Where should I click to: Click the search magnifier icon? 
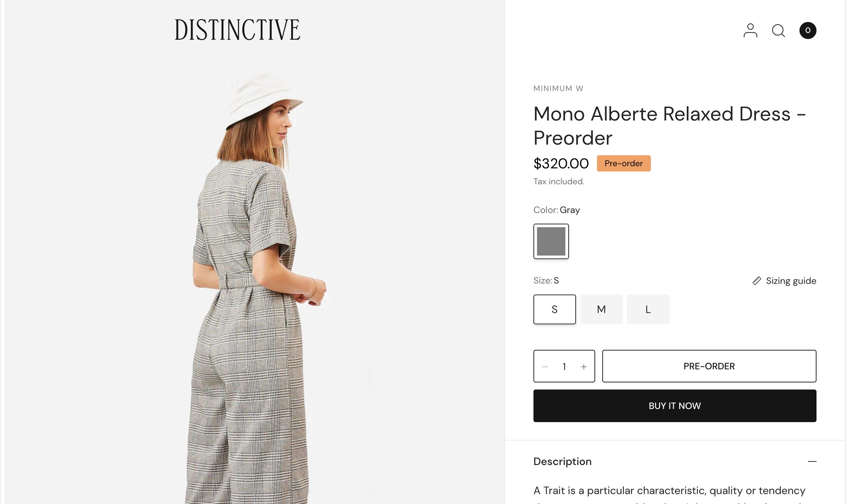[778, 30]
